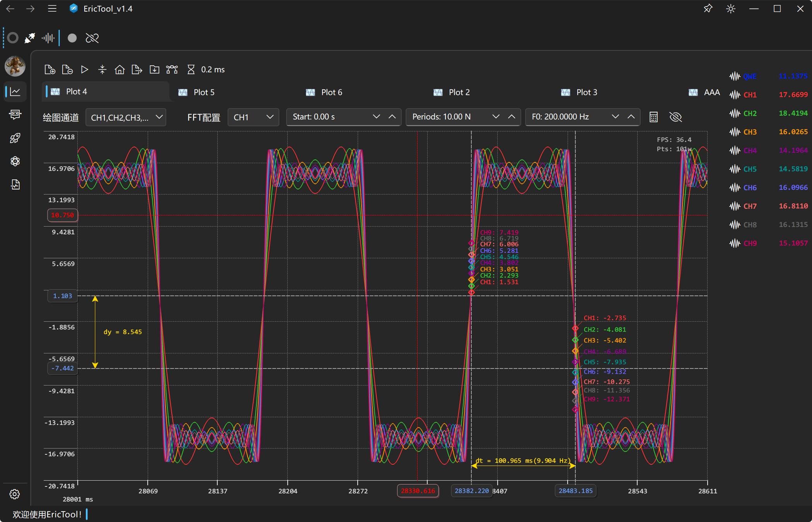Screen dimensions: 812x522
Task: Click the audio waveform icon in top toolbar
Action: coord(48,38)
